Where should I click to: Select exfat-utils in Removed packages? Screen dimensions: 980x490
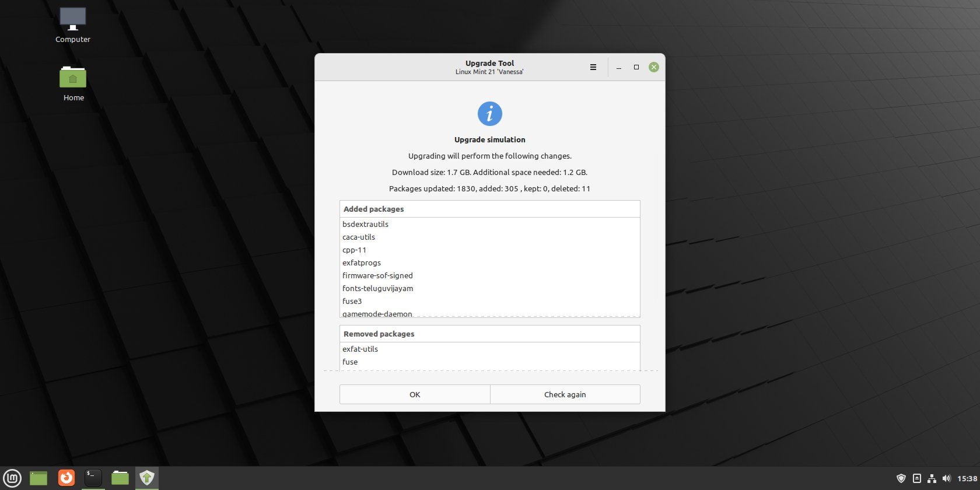pos(490,349)
